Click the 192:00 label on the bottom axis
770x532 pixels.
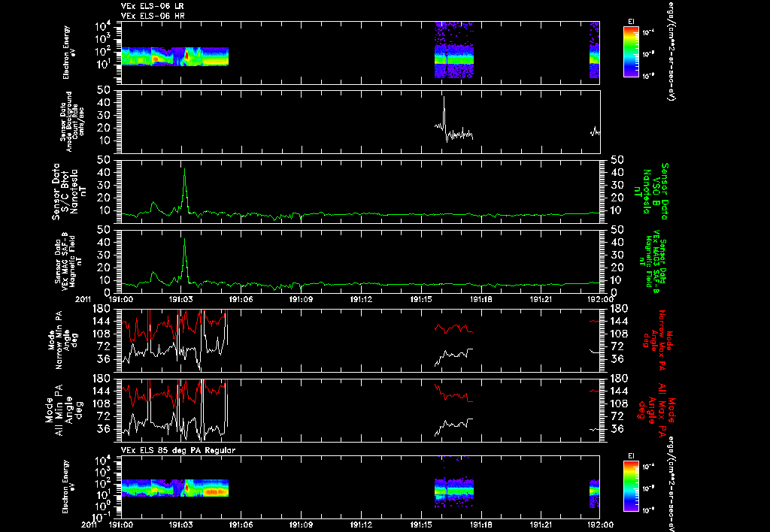pyautogui.click(x=601, y=524)
